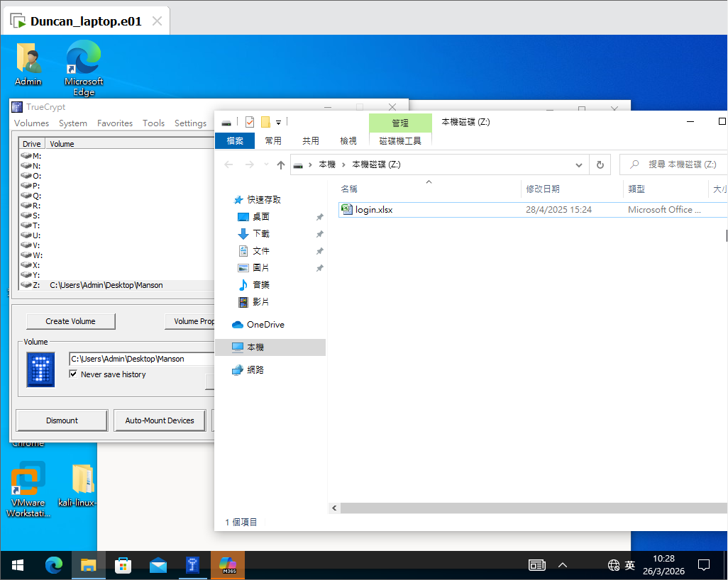728x580 pixels.
Task: Click the Duncan_laptop.e01 tab
Action: click(86, 21)
